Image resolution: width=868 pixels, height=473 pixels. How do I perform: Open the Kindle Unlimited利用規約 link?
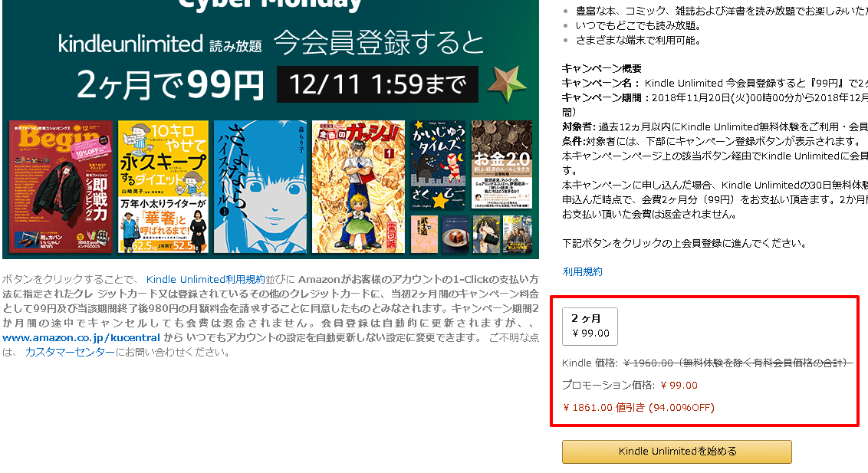[x=205, y=279]
